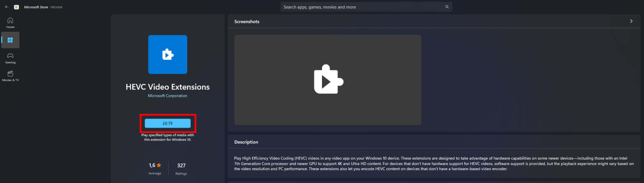Screen dimensions: 644x183
Task: Click the search magnifier icon
Action: pos(447,7)
